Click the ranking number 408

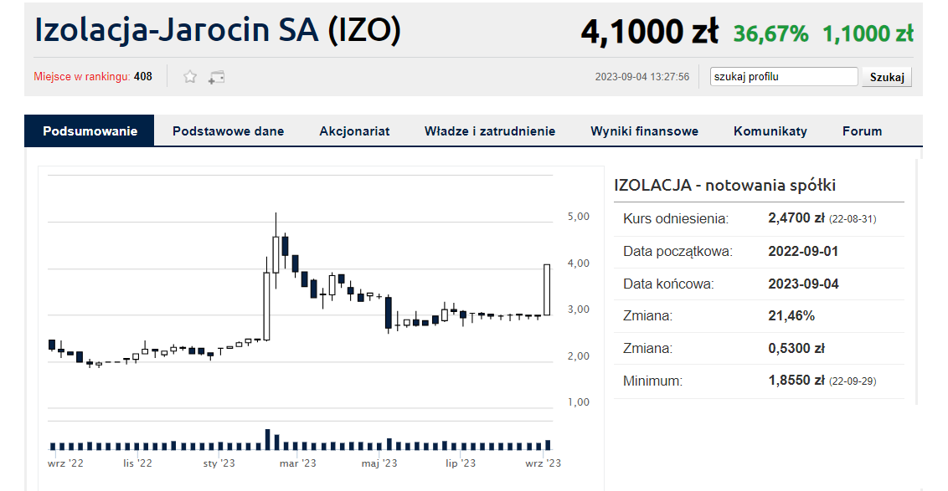click(x=143, y=77)
